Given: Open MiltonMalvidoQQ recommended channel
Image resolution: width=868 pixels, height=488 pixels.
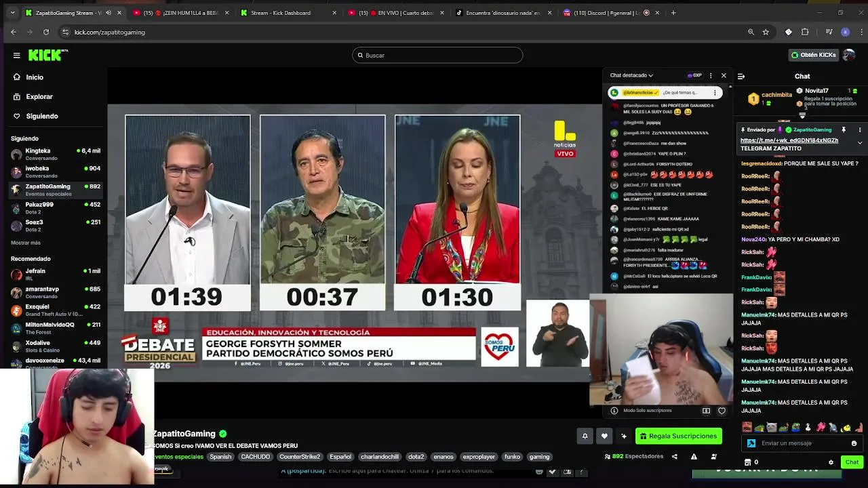Looking at the screenshot, I should 56,328.
